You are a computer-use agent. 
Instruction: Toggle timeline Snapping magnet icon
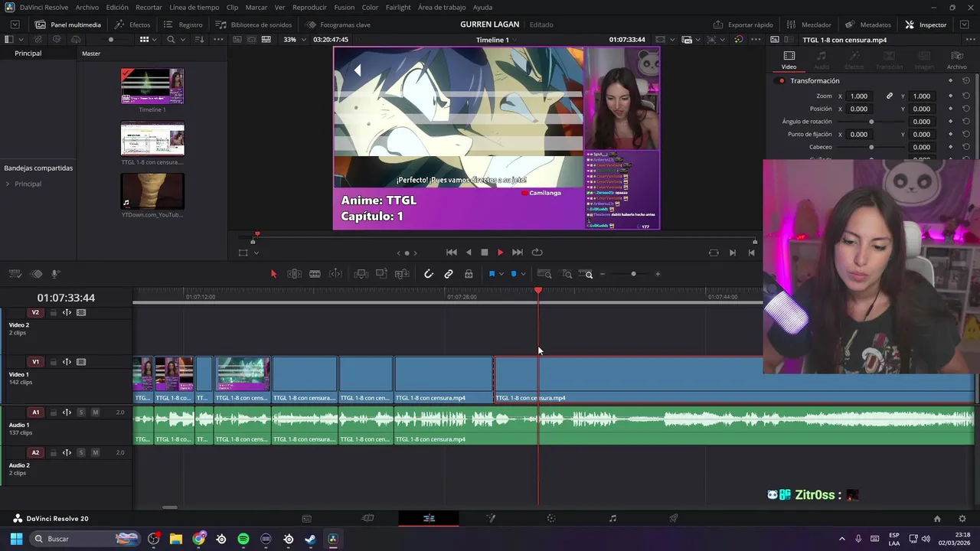[x=429, y=274]
